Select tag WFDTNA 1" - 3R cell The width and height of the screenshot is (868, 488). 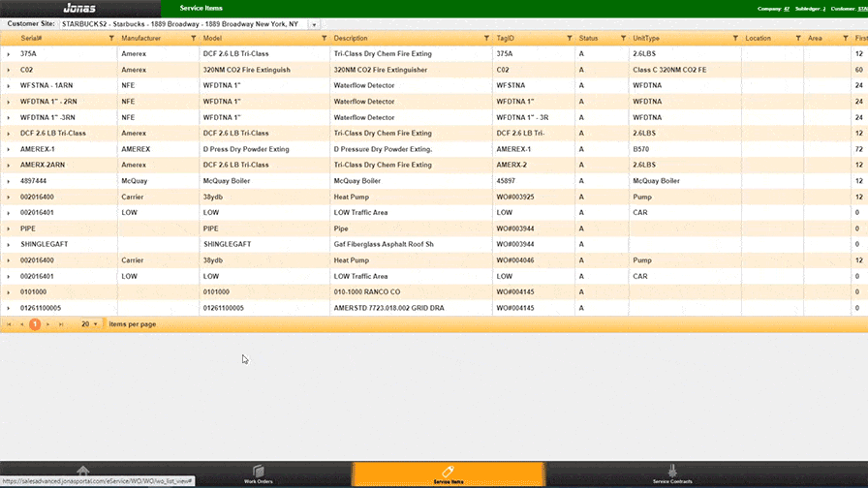coord(522,117)
